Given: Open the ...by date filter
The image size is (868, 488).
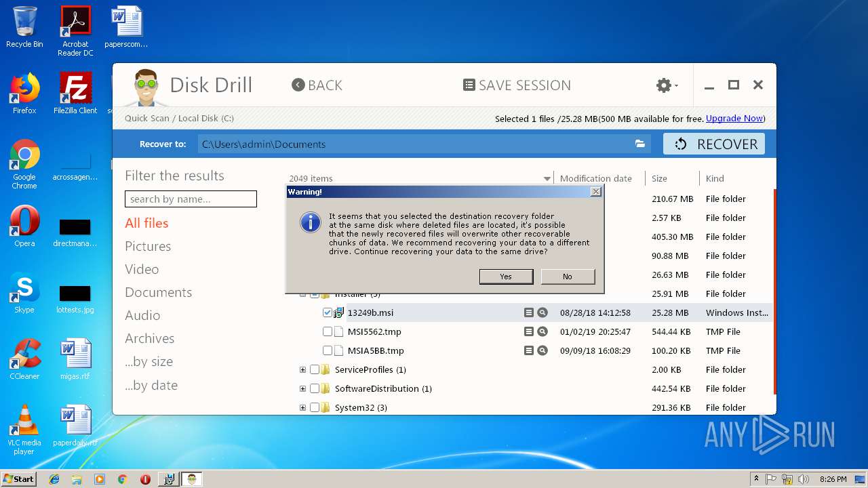Looking at the screenshot, I should pyautogui.click(x=151, y=385).
